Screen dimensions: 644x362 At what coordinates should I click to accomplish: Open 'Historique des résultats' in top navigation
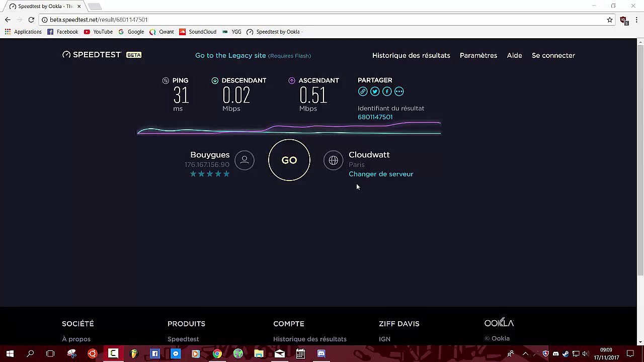(x=411, y=55)
